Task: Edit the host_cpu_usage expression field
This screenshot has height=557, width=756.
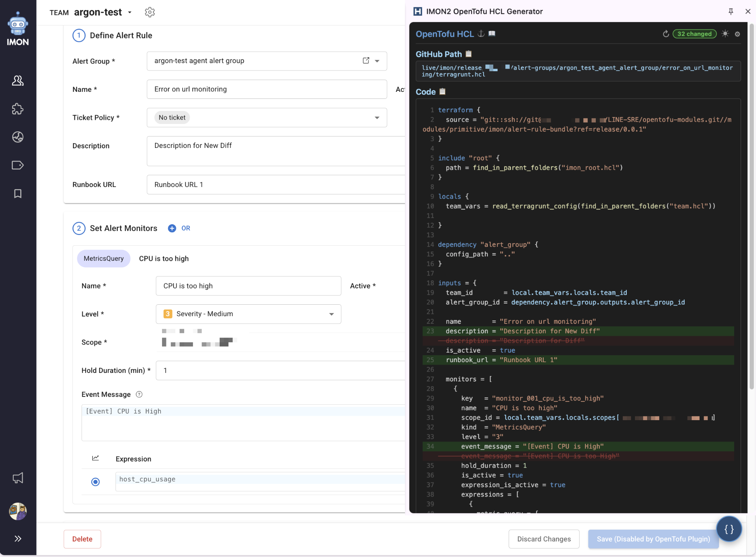Action: (x=260, y=481)
